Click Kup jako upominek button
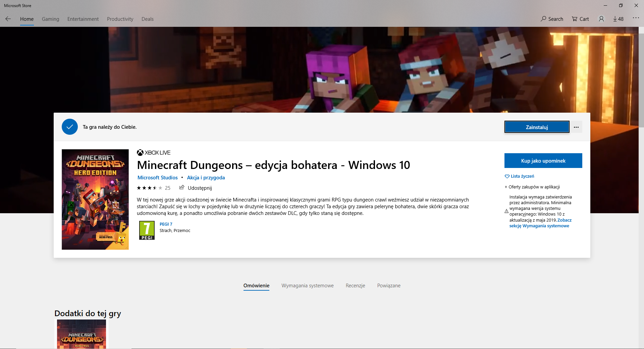 point(543,161)
